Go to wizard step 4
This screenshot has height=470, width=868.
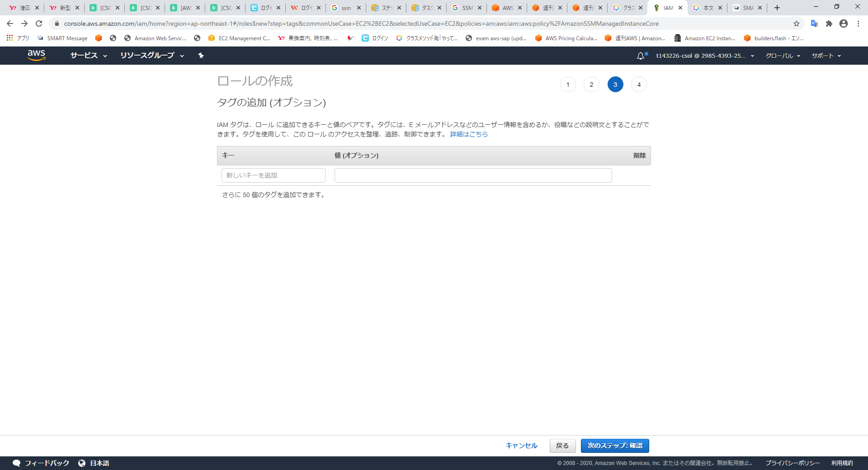click(639, 85)
